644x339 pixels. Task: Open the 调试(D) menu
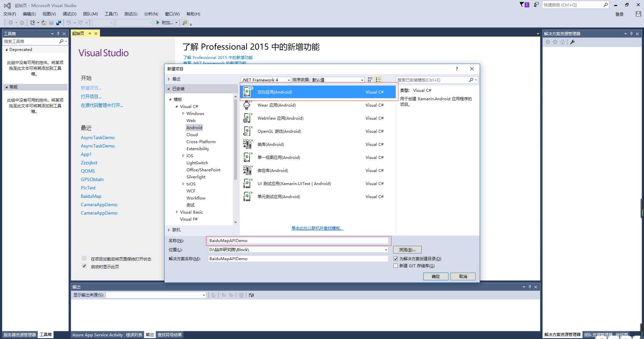(x=69, y=14)
